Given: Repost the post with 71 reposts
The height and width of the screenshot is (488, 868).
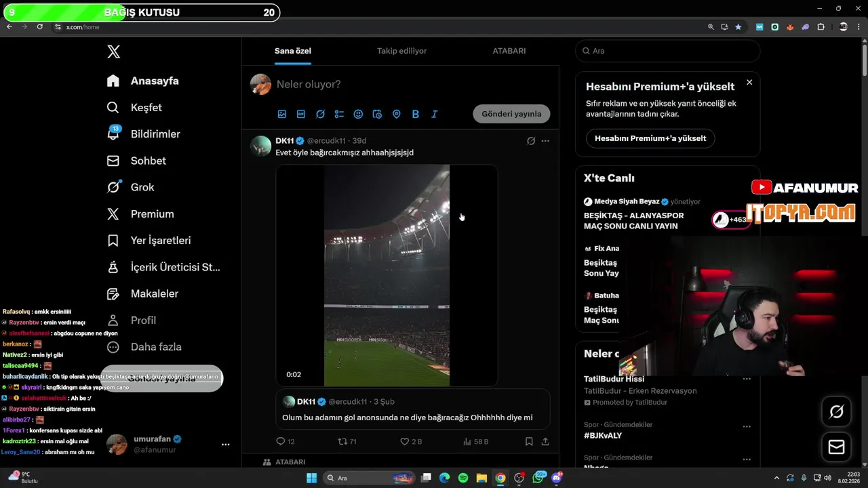Looking at the screenshot, I should 347,441.
